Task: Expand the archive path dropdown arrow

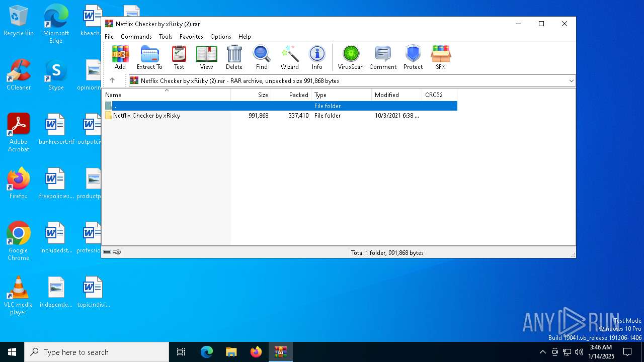Action: 571,80
